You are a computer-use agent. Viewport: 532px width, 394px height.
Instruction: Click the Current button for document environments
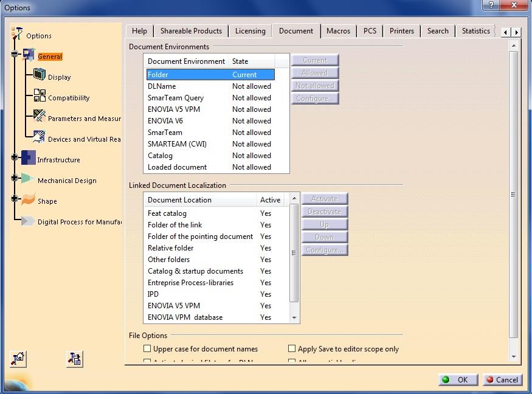315,60
